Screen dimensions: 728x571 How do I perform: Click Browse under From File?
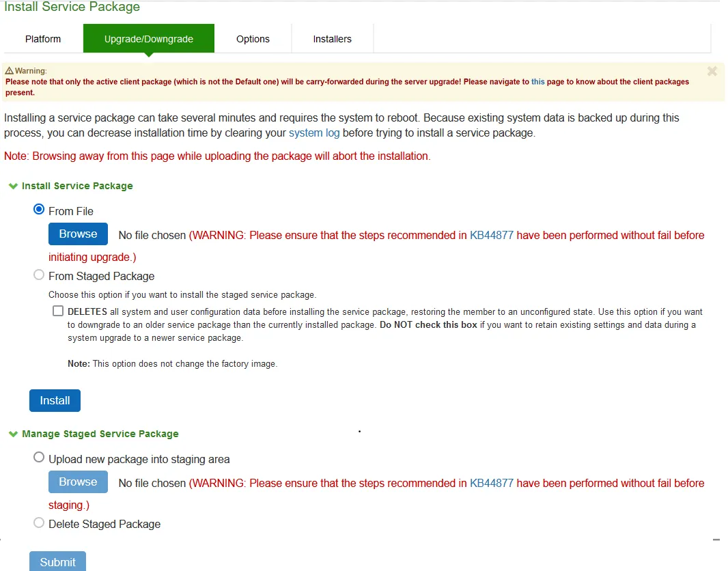(78, 234)
